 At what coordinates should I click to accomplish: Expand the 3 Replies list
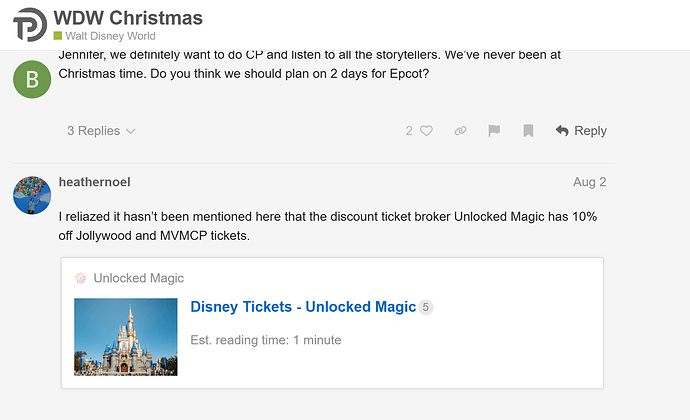(x=101, y=131)
